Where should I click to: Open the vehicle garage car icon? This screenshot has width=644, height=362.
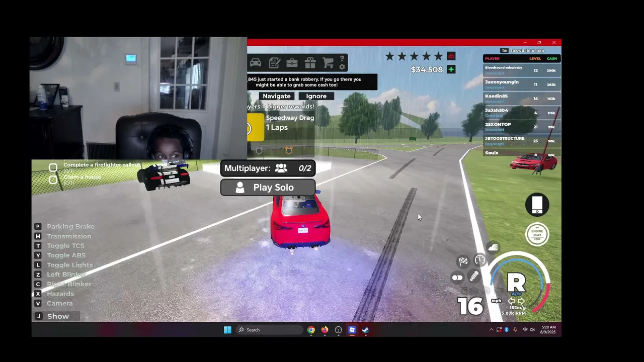[256, 63]
